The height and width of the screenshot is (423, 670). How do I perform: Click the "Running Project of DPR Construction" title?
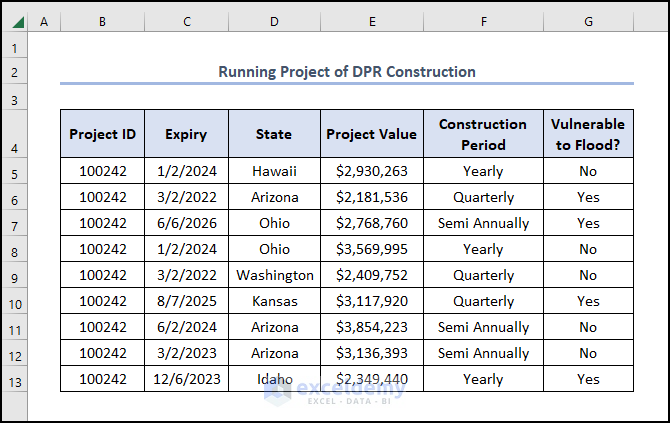[346, 72]
